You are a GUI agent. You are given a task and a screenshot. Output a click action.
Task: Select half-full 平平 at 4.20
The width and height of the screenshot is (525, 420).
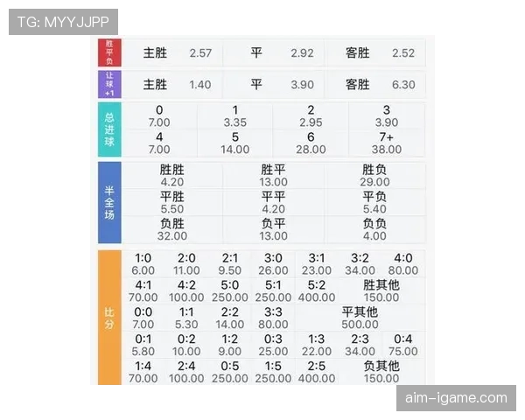point(274,203)
